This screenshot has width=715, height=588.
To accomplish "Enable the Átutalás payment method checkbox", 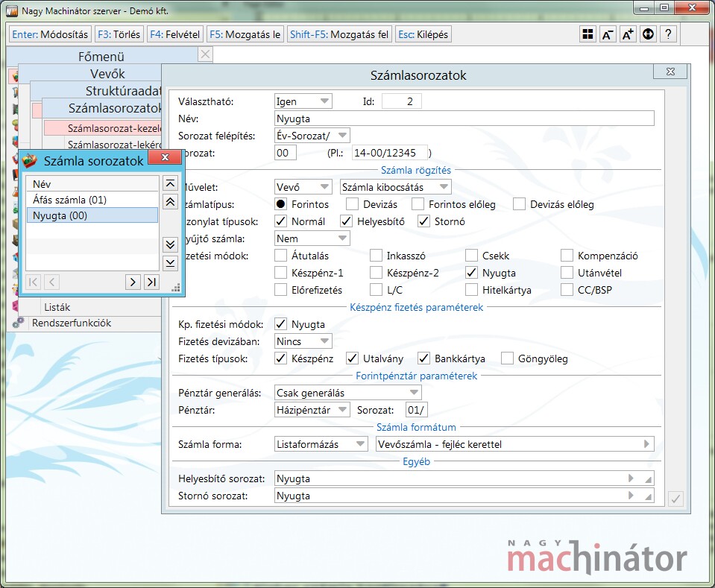I will (281, 256).
